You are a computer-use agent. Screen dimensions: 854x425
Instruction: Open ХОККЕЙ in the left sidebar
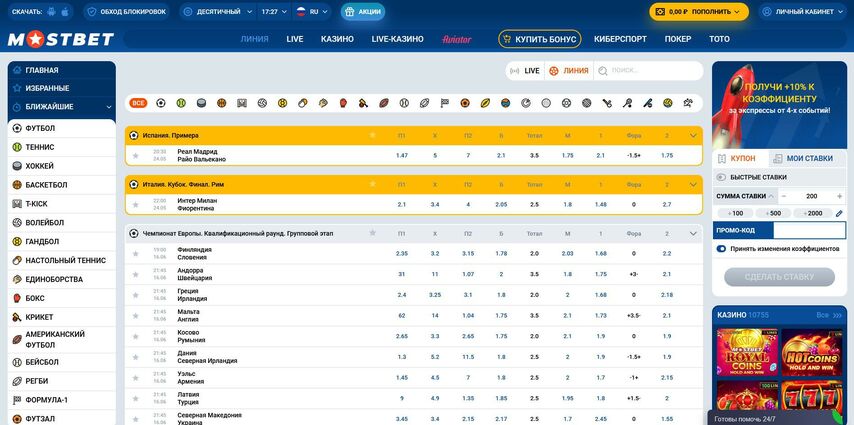pos(62,166)
